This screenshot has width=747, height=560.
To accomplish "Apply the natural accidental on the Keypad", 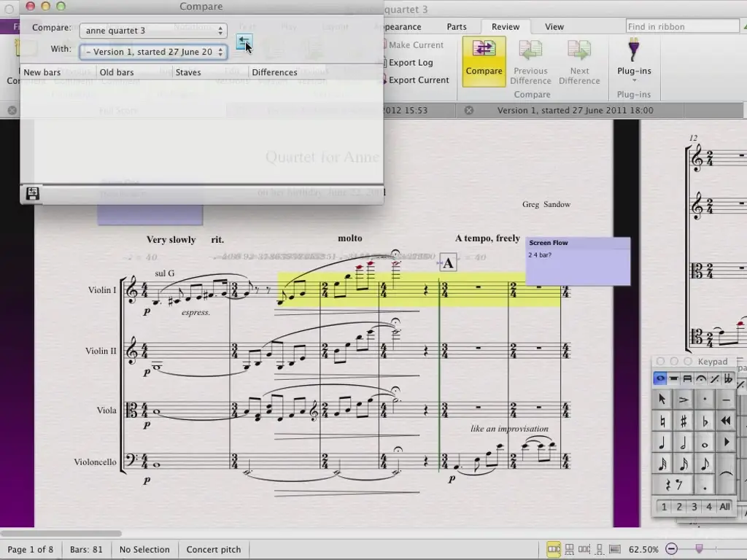I will [662, 421].
